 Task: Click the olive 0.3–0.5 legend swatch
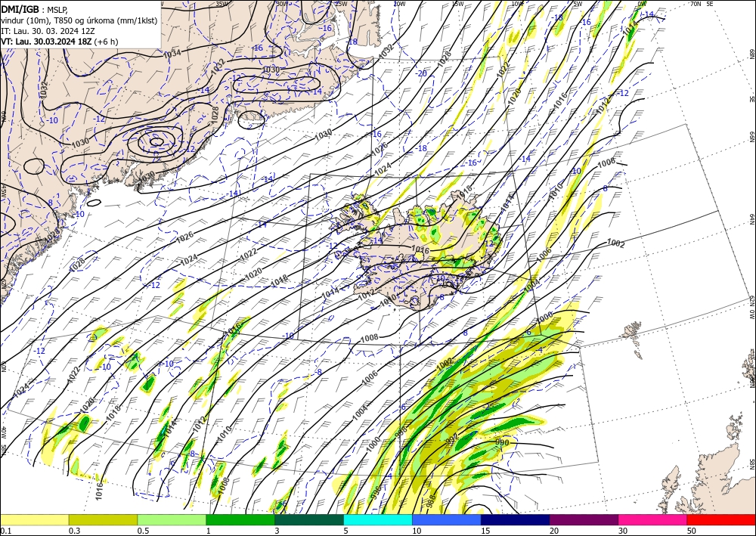pos(103,519)
